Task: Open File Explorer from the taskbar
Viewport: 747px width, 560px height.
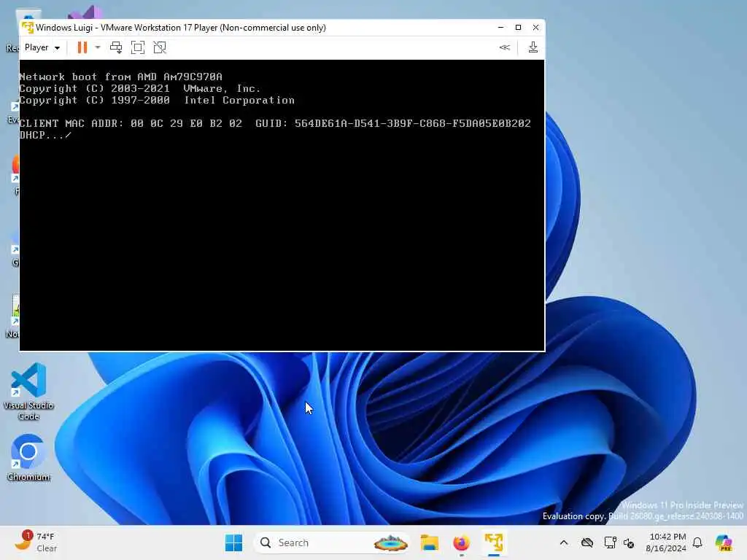Action: click(x=429, y=542)
